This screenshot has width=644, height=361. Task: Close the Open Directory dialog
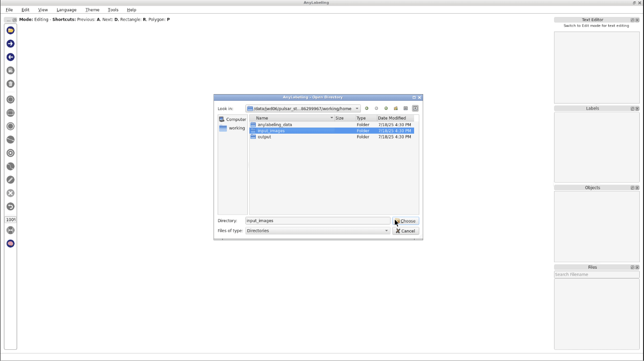pyautogui.click(x=419, y=97)
